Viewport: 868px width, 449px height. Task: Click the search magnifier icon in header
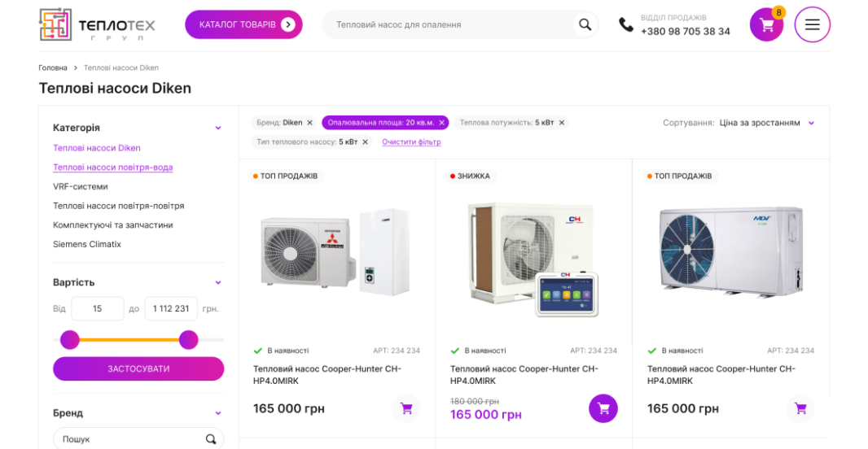click(585, 24)
